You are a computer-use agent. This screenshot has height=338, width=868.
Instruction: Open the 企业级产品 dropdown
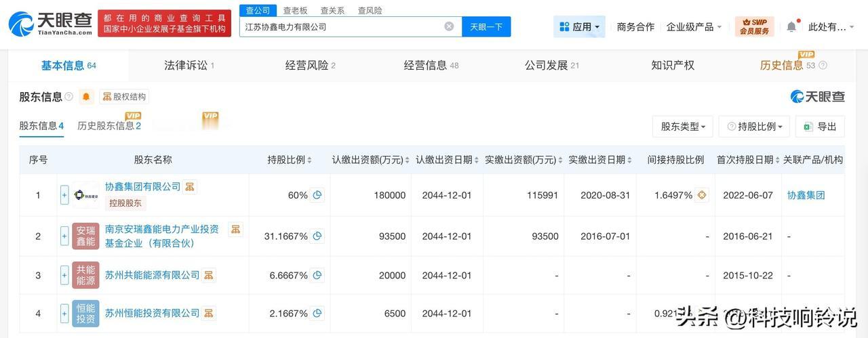694,26
